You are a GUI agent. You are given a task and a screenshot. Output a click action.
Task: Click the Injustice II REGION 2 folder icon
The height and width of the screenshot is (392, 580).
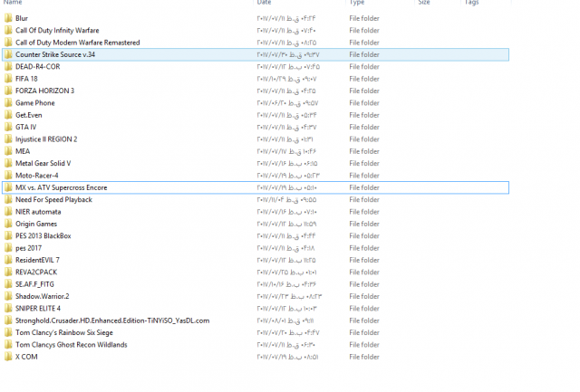click(x=8, y=139)
